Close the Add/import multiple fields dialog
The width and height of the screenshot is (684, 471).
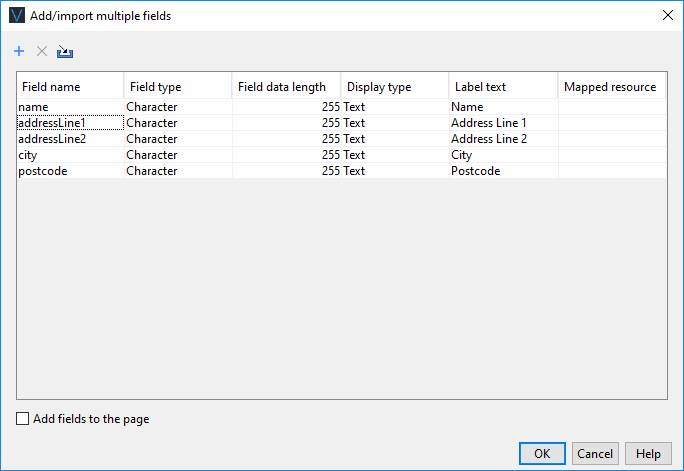(x=667, y=15)
